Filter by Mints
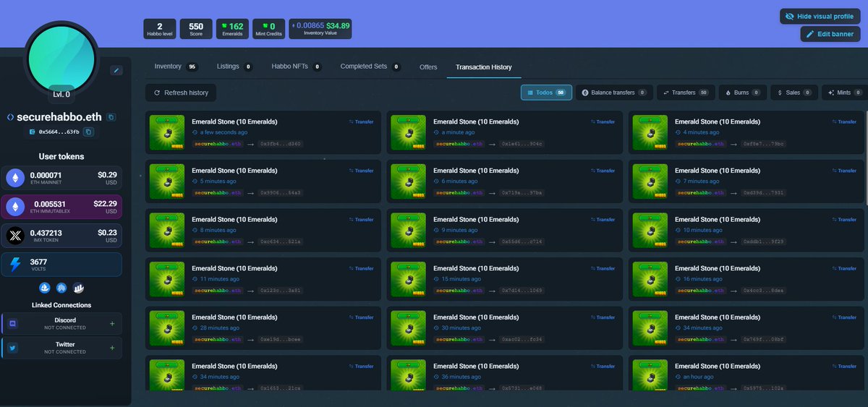 [843, 93]
